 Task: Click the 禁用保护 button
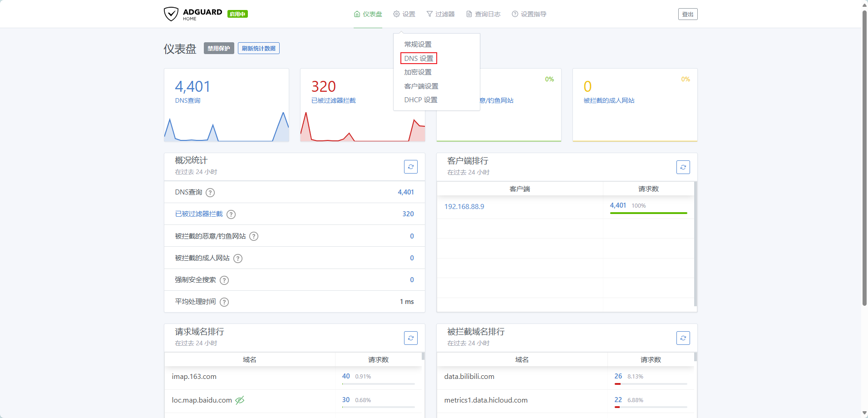[x=218, y=48]
